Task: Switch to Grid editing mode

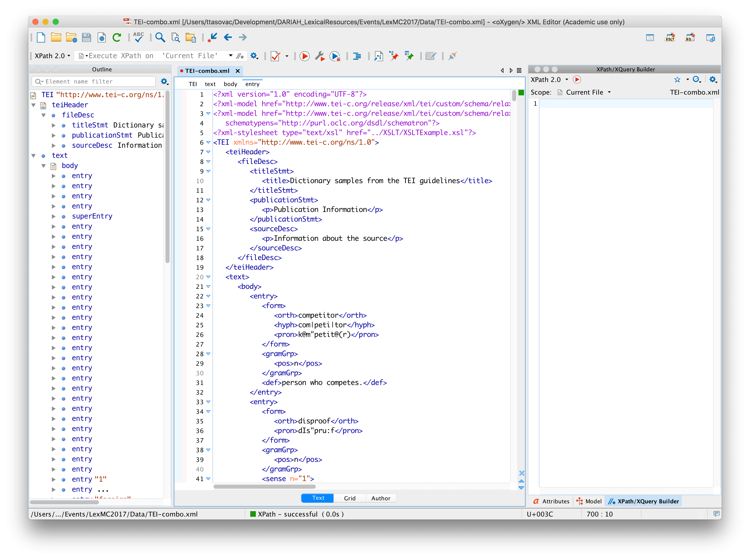Action: [x=350, y=498]
